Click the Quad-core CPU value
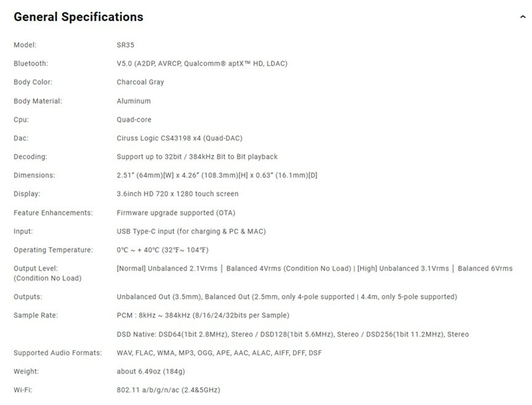 point(133,119)
